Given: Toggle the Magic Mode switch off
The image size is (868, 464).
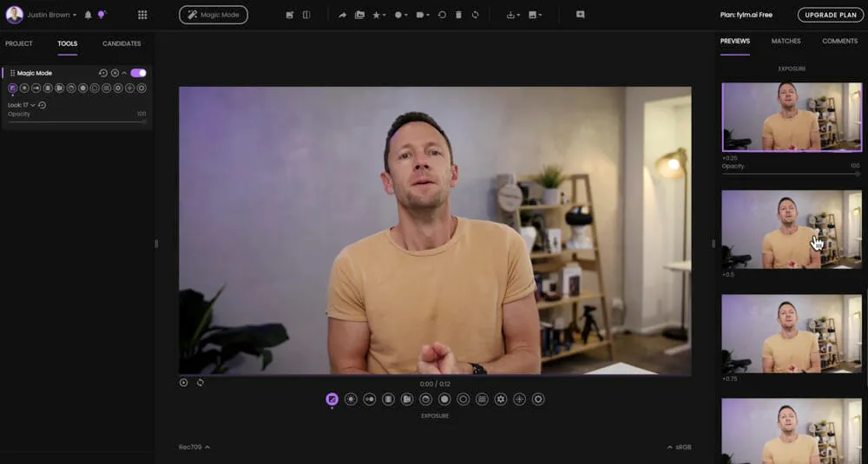Looking at the screenshot, I should tap(138, 73).
